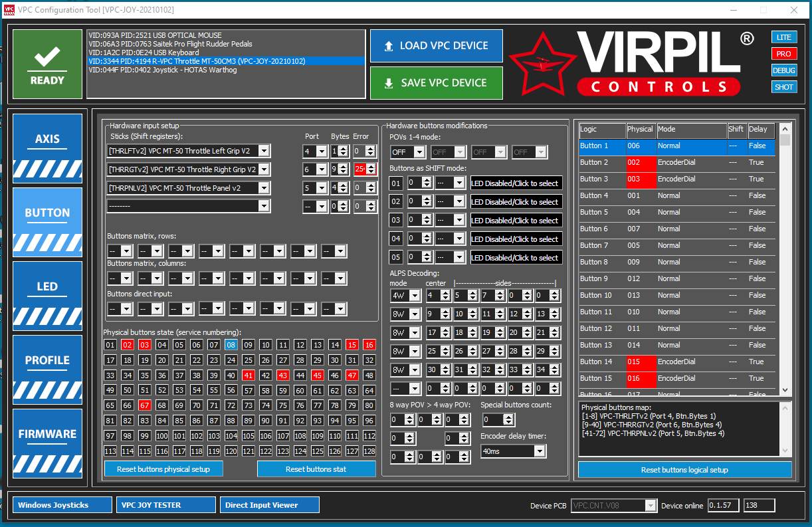Click physical button state box 67
This screenshot has width=812, height=527.
[145, 405]
